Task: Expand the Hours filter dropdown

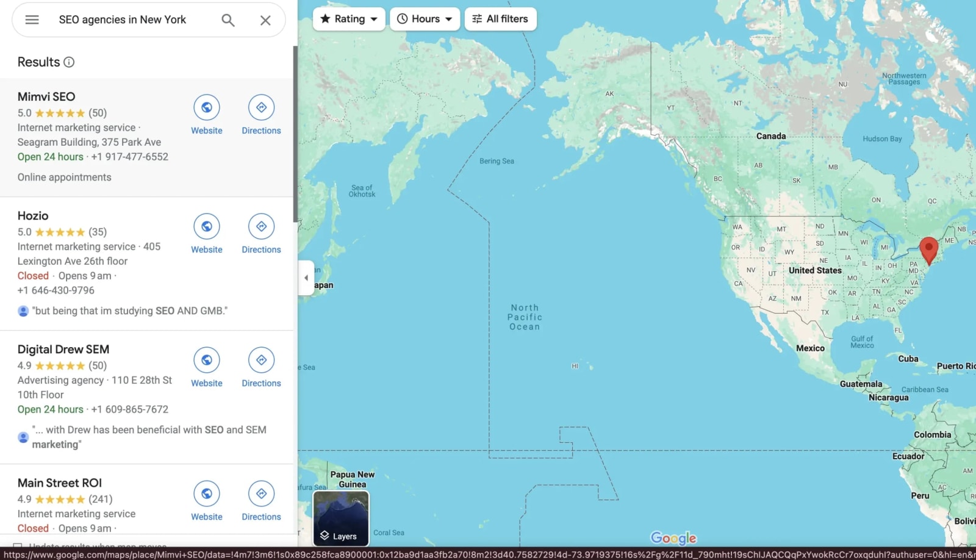Action: point(425,19)
